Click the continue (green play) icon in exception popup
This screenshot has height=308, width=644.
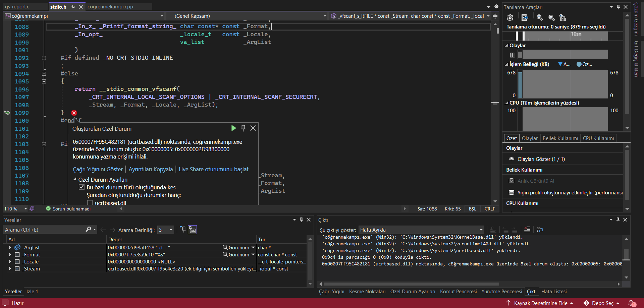coord(233,128)
